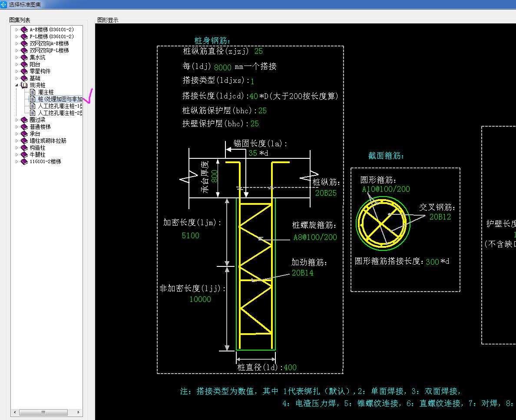Edit the 搭接类型 value 1

tap(252, 81)
